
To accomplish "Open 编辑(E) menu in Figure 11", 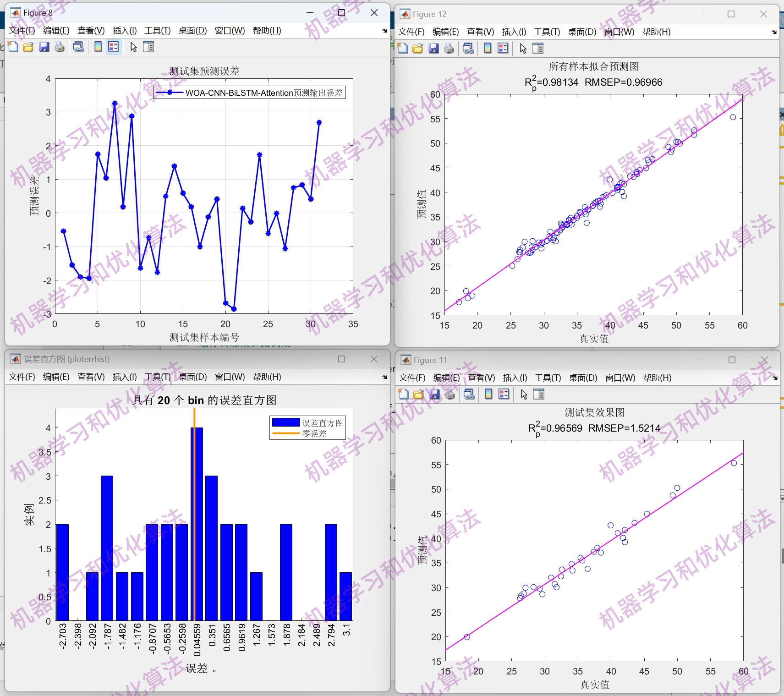I will click(x=446, y=378).
